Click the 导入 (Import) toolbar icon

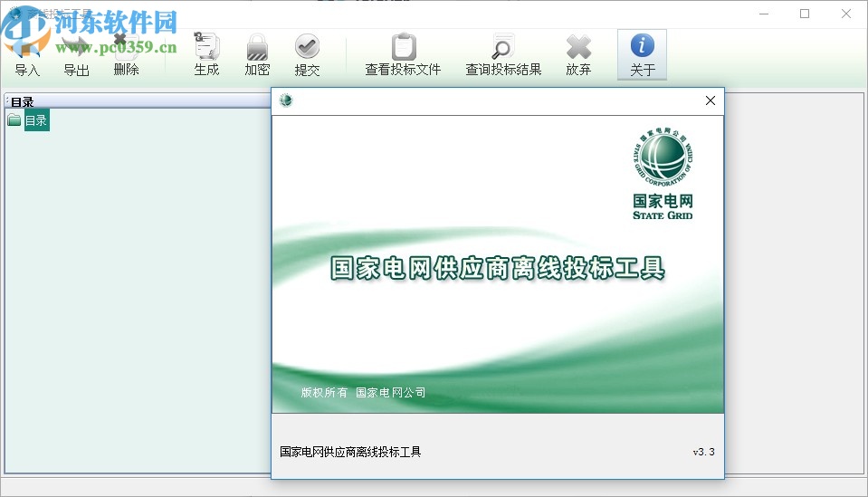[x=26, y=54]
